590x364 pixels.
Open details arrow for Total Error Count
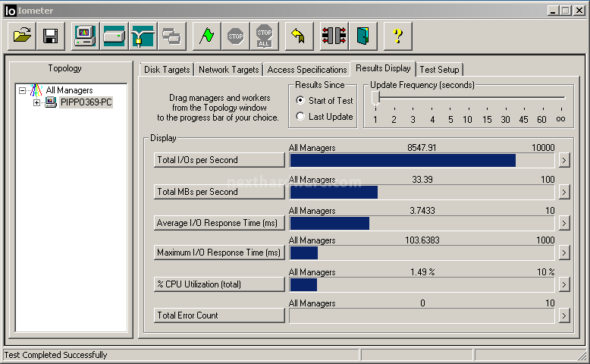pos(563,315)
